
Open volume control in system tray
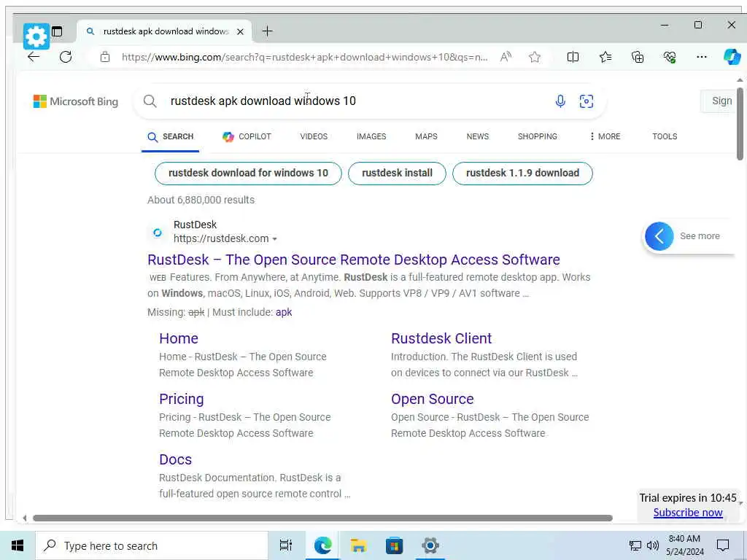point(653,545)
